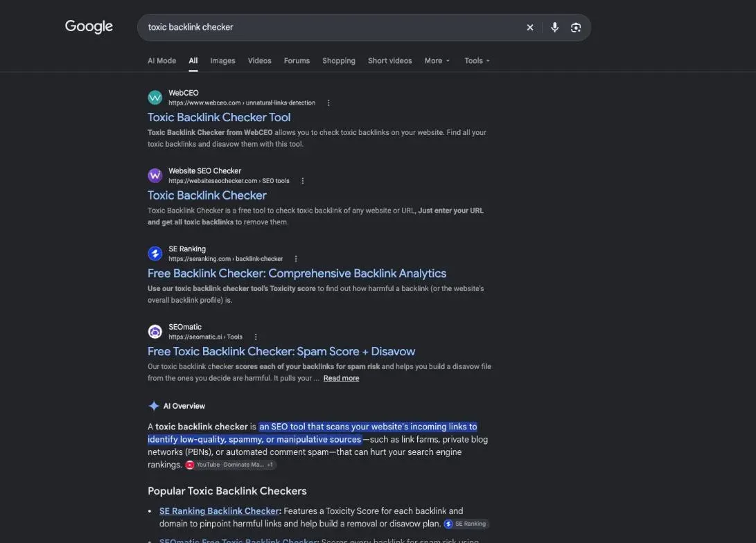
Task: Open Free Backlink Checker: Comprehensive Backlink Analytics
Action: tap(297, 274)
